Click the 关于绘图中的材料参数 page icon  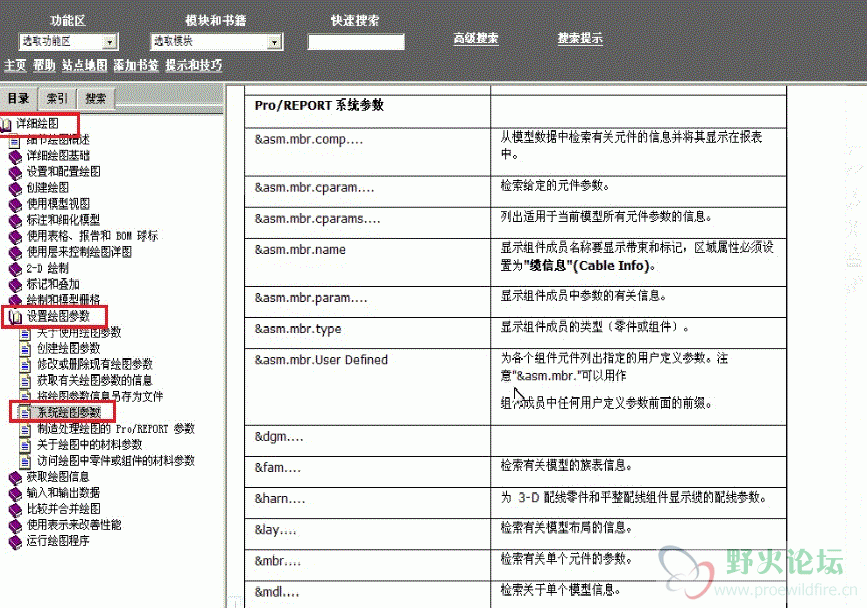pyautogui.click(x=25, y=445)
